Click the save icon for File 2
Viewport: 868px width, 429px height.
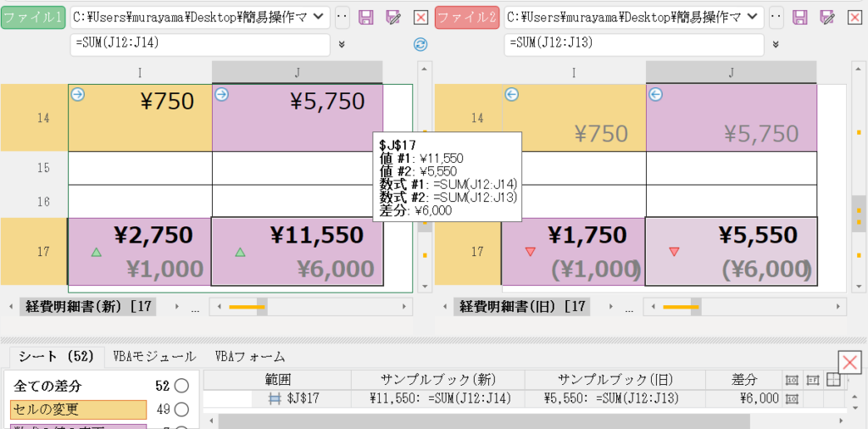tap(799, 17)
